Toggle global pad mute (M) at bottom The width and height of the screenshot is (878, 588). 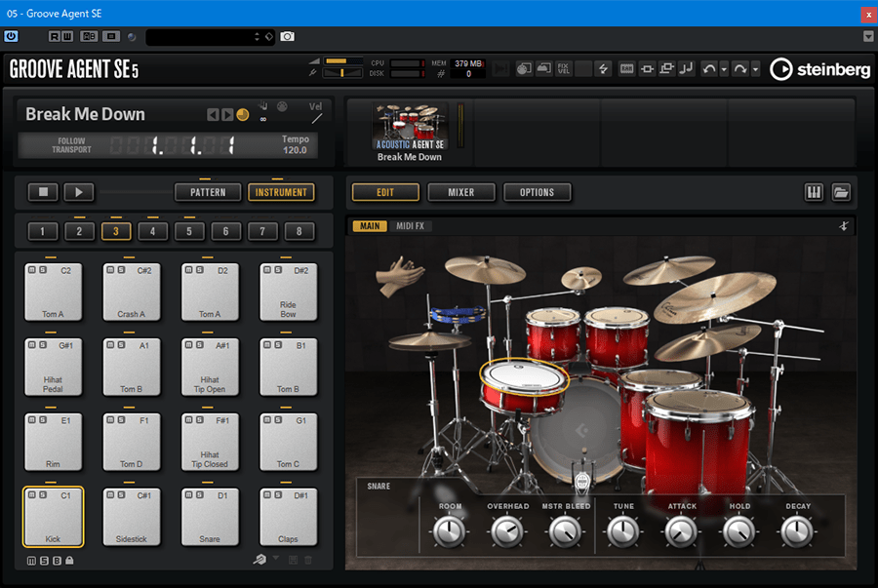[31, 561]
